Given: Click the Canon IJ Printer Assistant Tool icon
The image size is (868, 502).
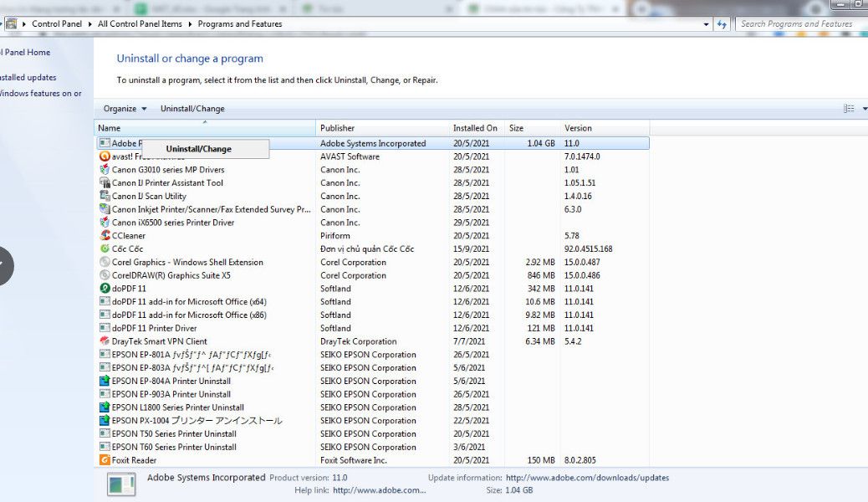Looking at the screenshot, I should (x=105, y=183).
